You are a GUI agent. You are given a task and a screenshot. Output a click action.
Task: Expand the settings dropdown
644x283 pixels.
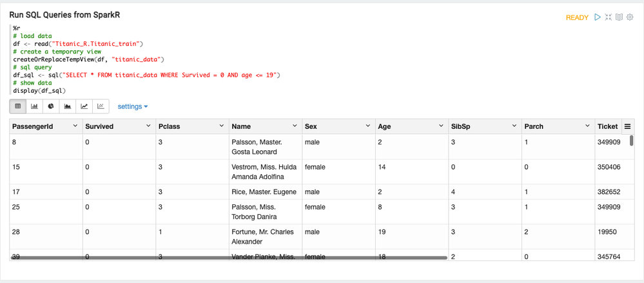pos(132,106)
